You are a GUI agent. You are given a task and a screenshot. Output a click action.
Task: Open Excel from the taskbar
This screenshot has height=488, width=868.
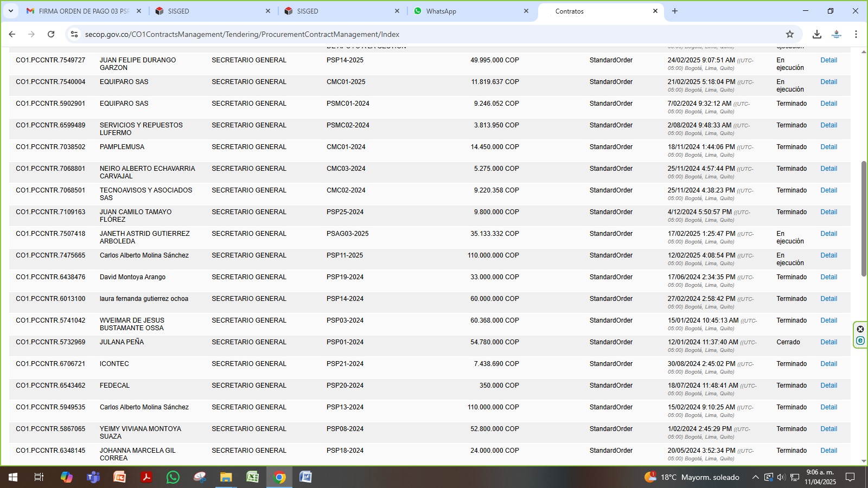pyautogui.click(x=253, y=477)
